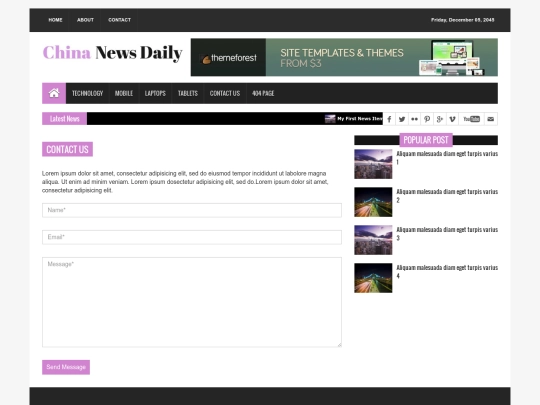Open the Pinterest social icon
The height and width of the screenshot is (405, 540).
pos(427,119)
